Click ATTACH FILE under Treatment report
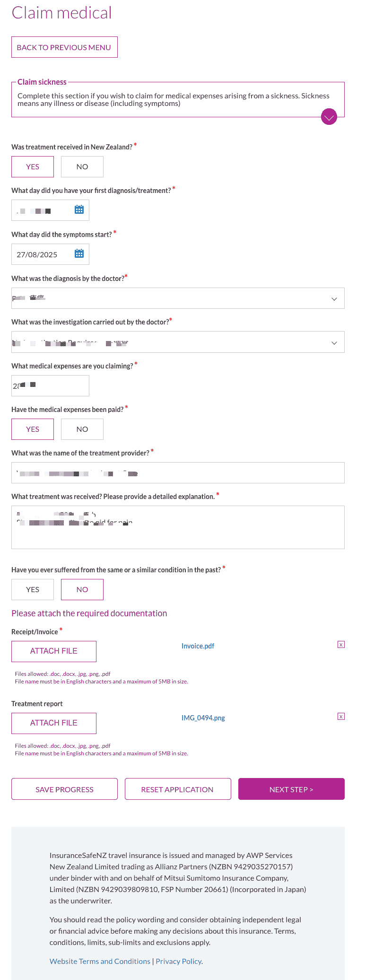The width and height of the screenshot is (374, 980). (53, 723)
